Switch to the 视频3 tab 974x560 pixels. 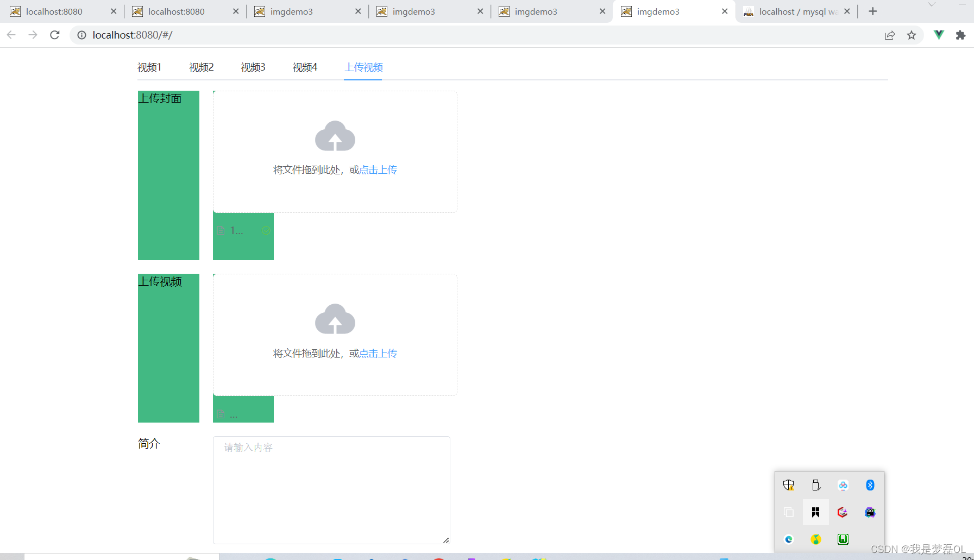253,67
